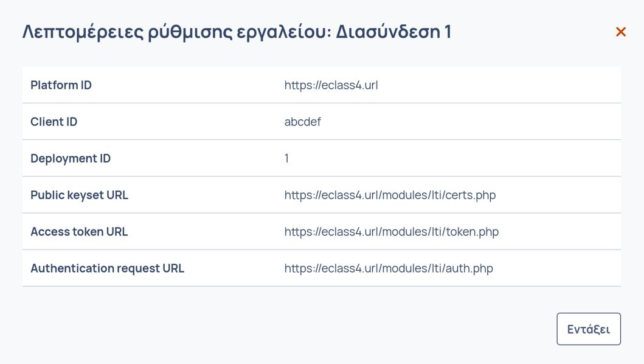
Task: Select the Deployment ID label
Action: (x=71, y=158)
